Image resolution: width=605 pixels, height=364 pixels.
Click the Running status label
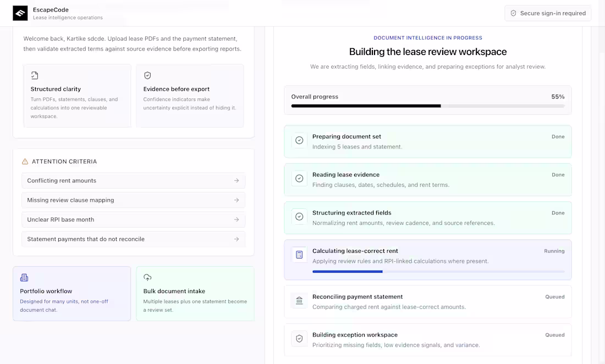tap(554, 251)
